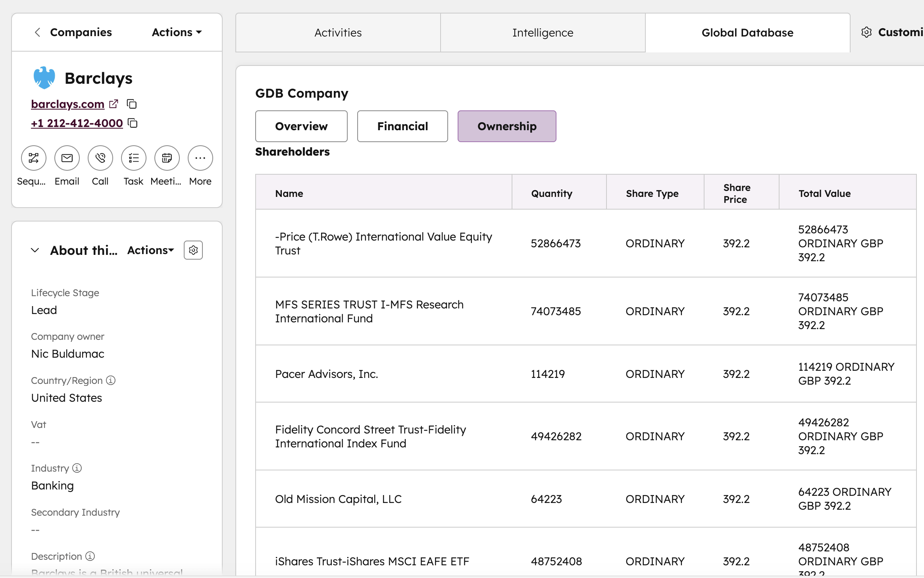Click quantity 74073485
This screenshot has height=578, width=924.
pos(556,311)
